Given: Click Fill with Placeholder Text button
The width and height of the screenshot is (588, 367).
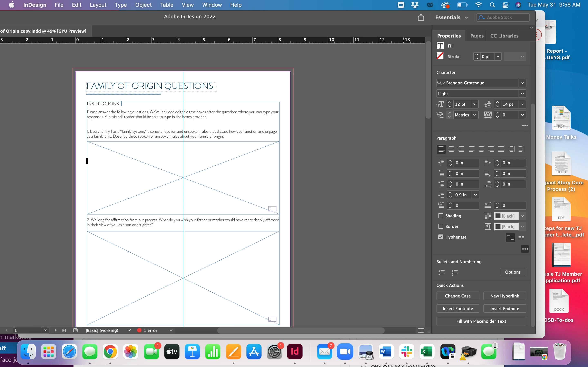Looking at the screenshot, I should tap(481, 321).
